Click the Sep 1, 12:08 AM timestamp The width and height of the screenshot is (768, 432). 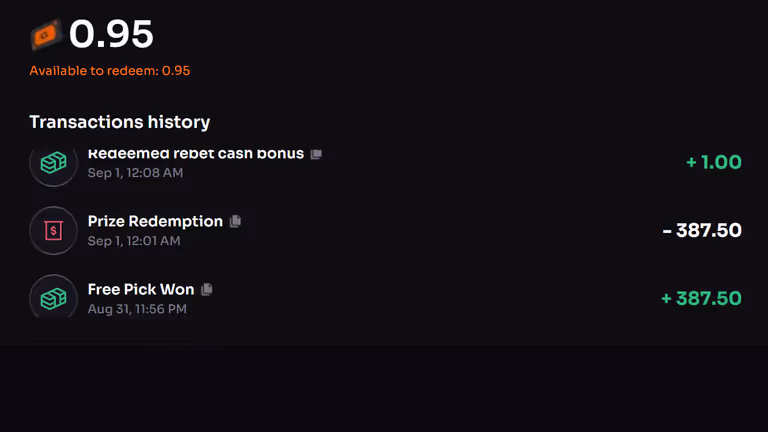135,173
